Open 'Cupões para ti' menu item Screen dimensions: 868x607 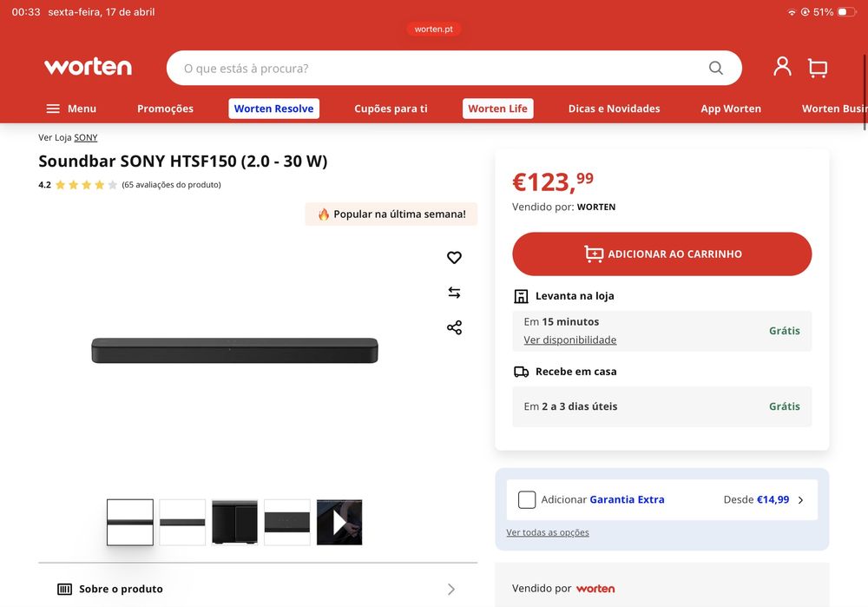[391, 109]
